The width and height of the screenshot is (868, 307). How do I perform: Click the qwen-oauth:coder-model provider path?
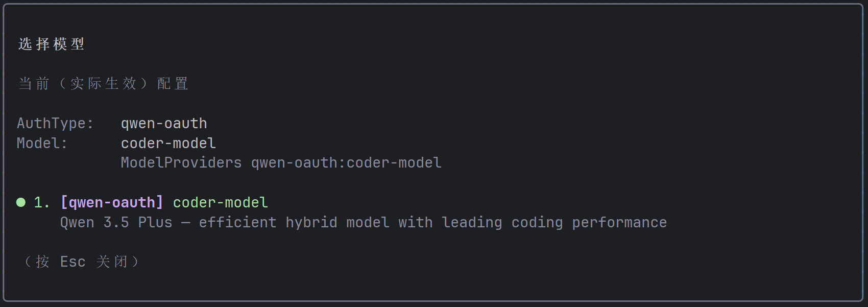[346, 162]
